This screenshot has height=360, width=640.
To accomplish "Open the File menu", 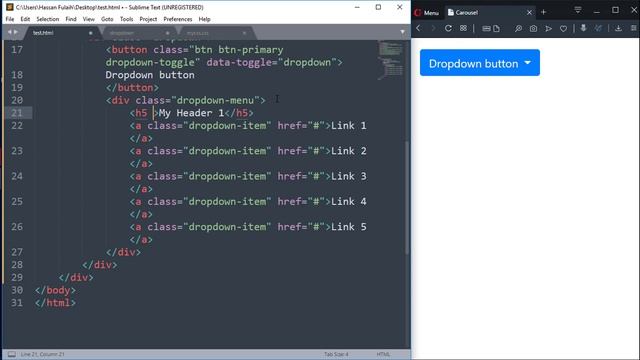I will (x=10, y=19).
